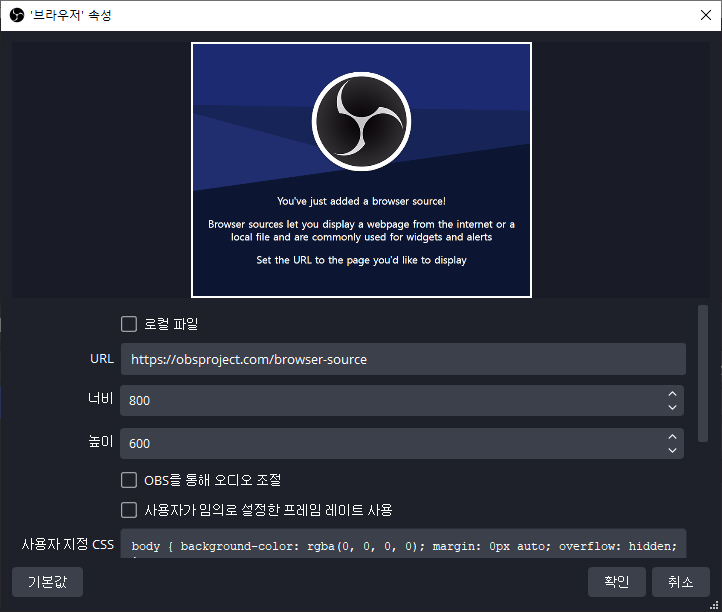Image resolution: width=722 pixels, height=612 pixels.
Task: Decrease 높이 with the down arrow
Action: tap(672, 450)
